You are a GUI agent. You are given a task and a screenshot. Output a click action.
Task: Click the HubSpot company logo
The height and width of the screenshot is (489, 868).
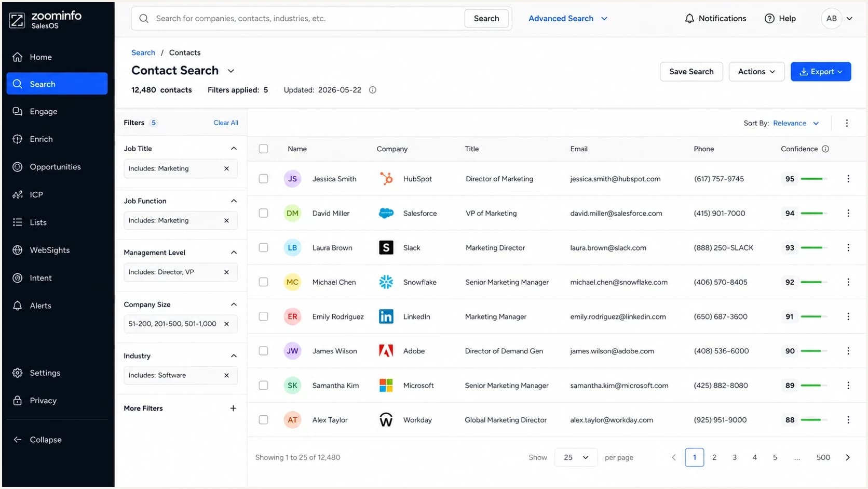point(386,179)
